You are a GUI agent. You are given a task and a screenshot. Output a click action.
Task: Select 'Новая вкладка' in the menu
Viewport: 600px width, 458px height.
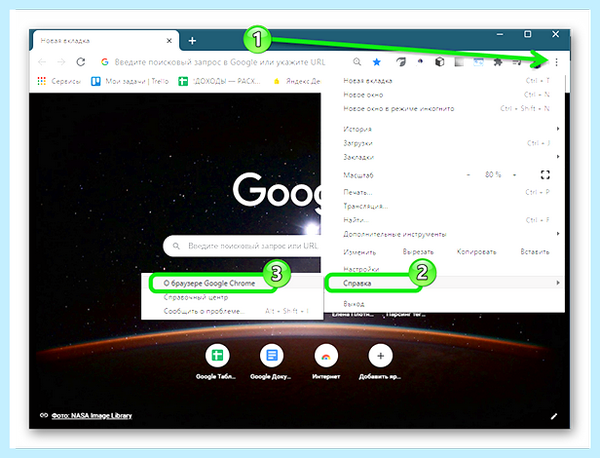point(443,81)
